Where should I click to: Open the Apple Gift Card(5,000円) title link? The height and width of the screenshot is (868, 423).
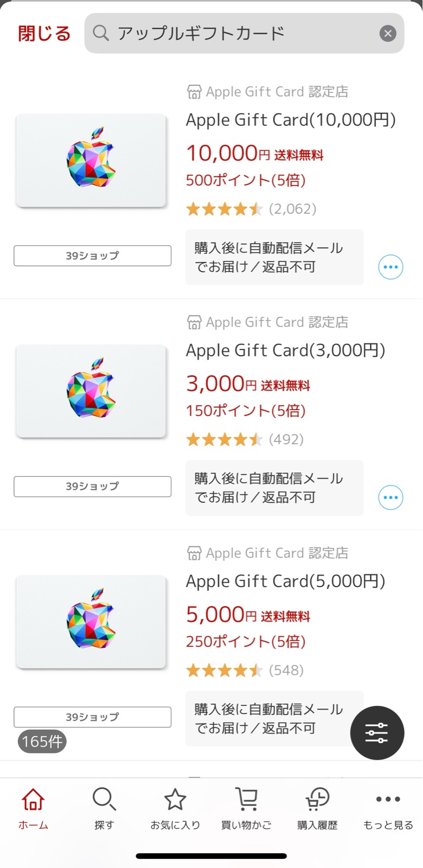click(285, 581)
